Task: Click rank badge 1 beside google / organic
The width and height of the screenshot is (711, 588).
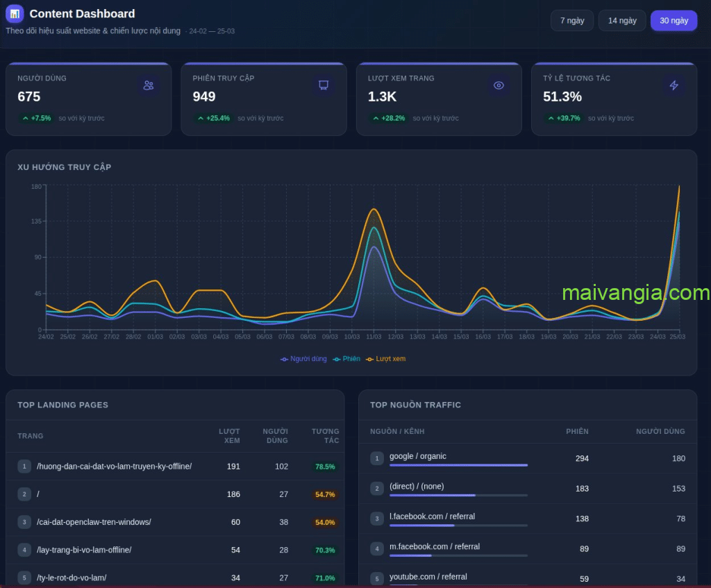Action: (377, 458)
